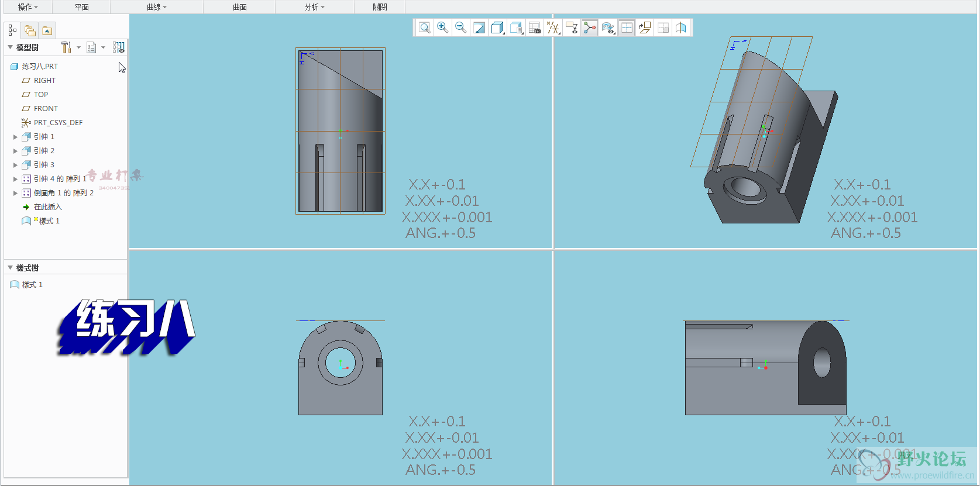Toggle the Annotation Display icon
The height and width of the screenshot is (486, 980).
(x=572, y=27)
